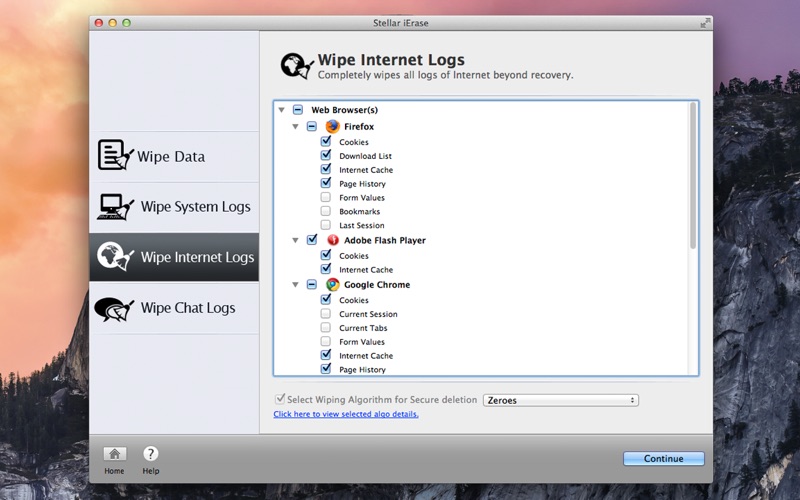800x500 pixels.
Task: Click the Firefox browser icon
Action: tap(333, 127)
